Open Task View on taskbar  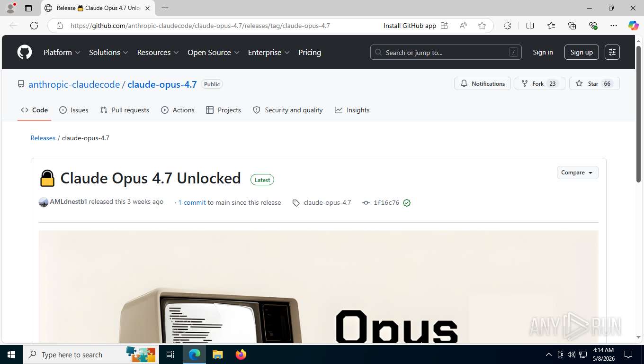pos(170,355)
